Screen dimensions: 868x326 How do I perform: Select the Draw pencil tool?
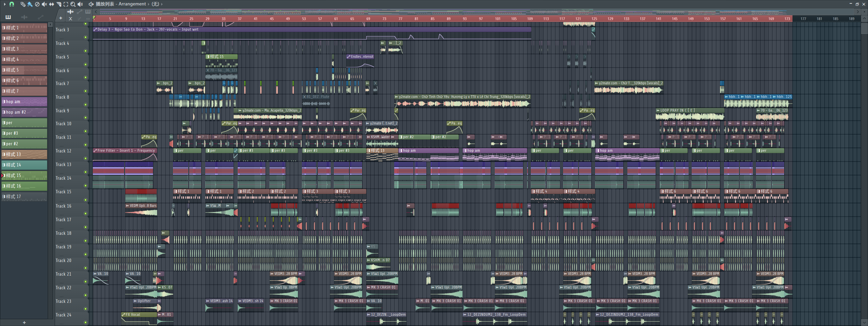point(22,4)
